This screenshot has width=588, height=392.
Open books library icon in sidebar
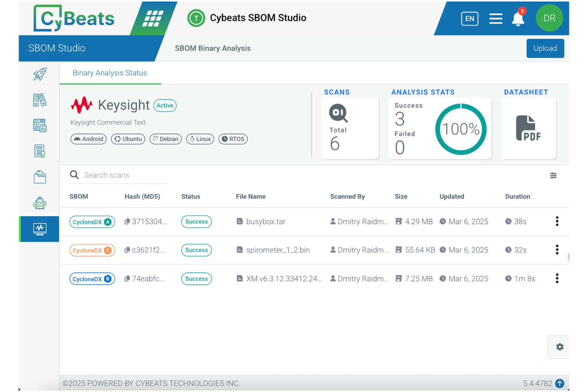pos(40,100)
